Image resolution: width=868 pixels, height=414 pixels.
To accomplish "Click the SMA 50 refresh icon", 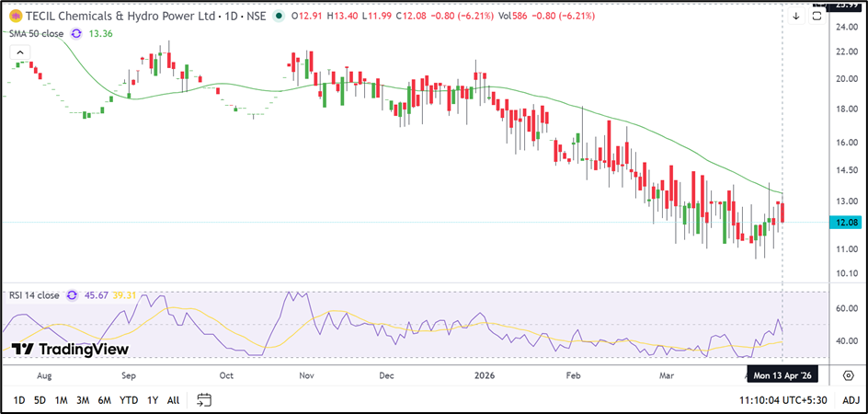I will [75, 33].
